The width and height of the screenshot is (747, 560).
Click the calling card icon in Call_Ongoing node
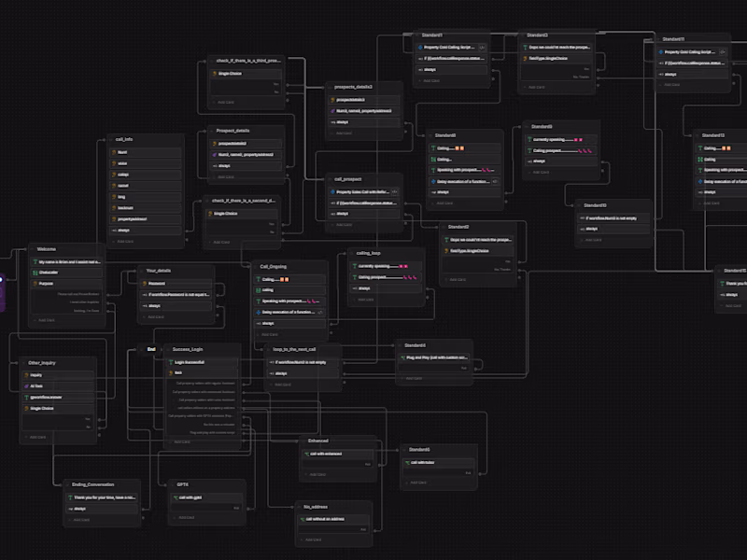pyautogui.click(x=257, y=290)
